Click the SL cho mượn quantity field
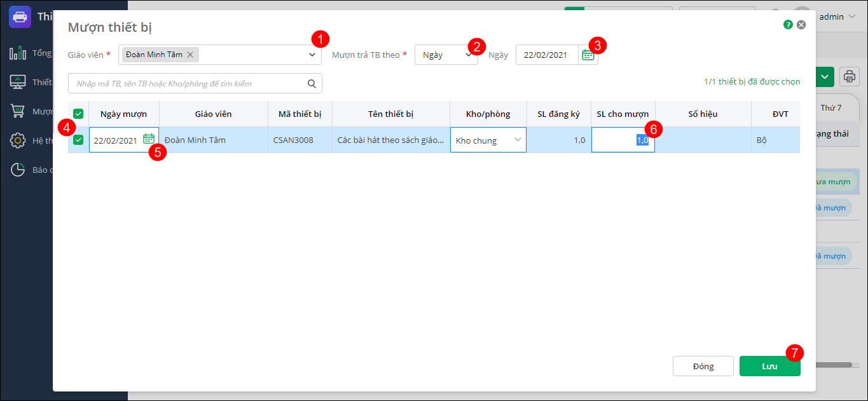 point(623,140)
